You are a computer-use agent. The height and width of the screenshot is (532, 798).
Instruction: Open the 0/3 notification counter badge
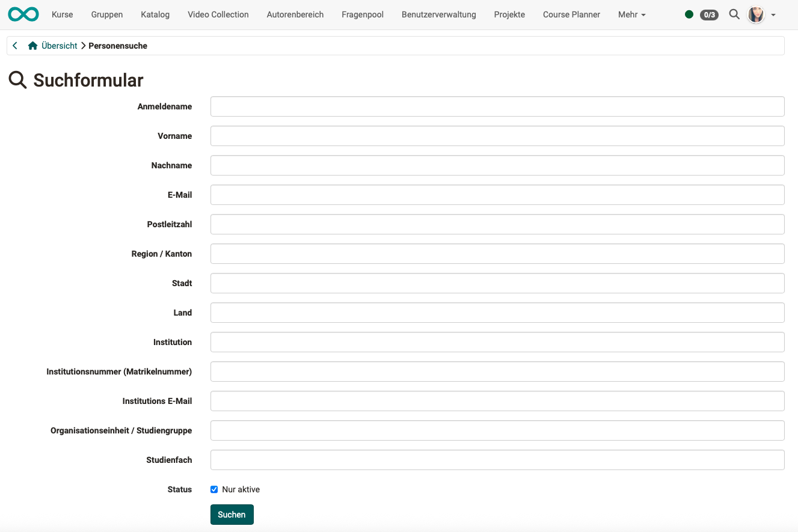coord(709,14)
